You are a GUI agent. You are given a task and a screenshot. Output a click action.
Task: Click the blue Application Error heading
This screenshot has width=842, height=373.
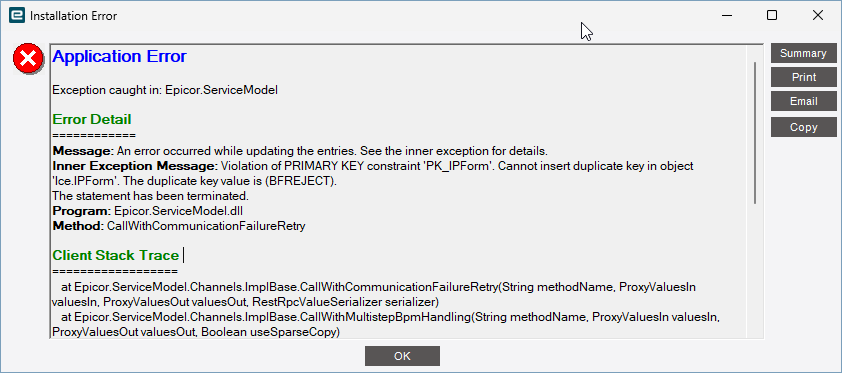tap(119, 56)
